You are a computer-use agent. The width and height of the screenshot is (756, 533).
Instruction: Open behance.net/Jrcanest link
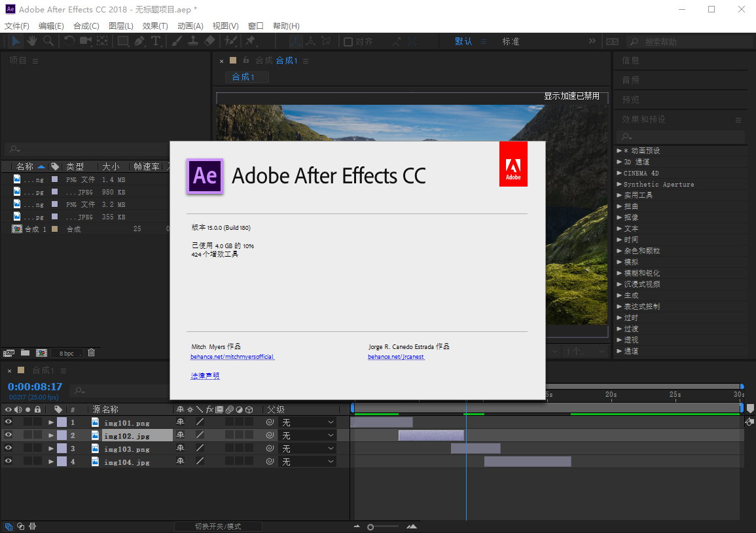pyautogui.click(x=396, y=356)
